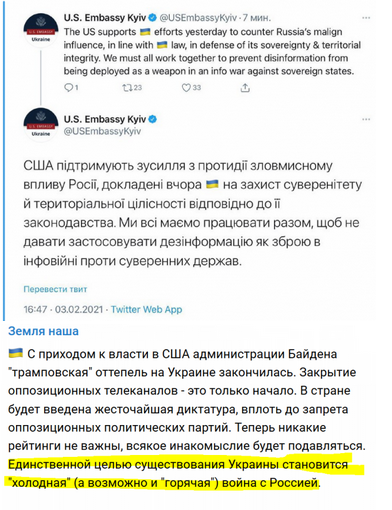The image size is (392, 510).
Task: Click the yellow highlighted sentence about Украины
Action: coord(178,473)
